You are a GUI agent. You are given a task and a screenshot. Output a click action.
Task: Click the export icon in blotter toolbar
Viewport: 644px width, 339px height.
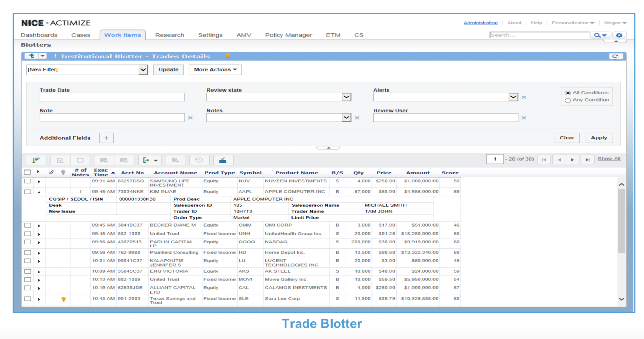pos(146,160)
